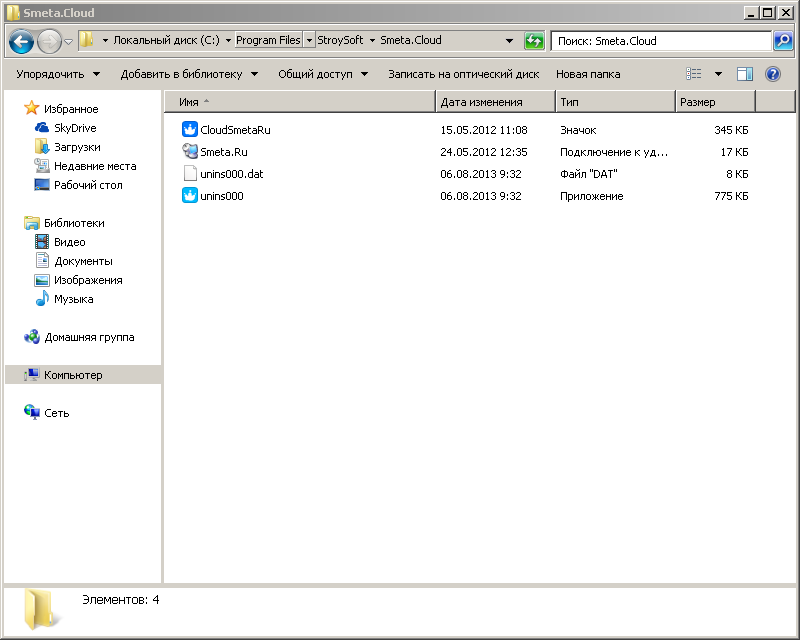The width and height of the screenshot is (800, 640).
Task: Focus the Поиск: Smeta.Cloud search field
Action: [661, 41]
